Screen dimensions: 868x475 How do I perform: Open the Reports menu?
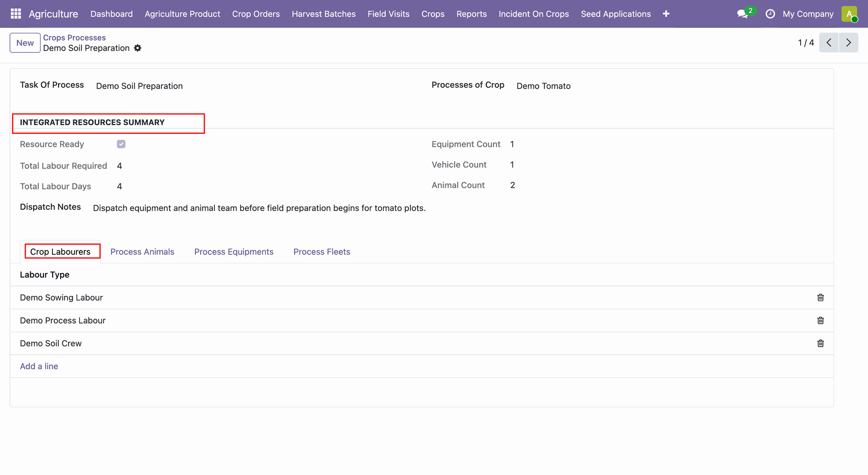pos(472,14)
